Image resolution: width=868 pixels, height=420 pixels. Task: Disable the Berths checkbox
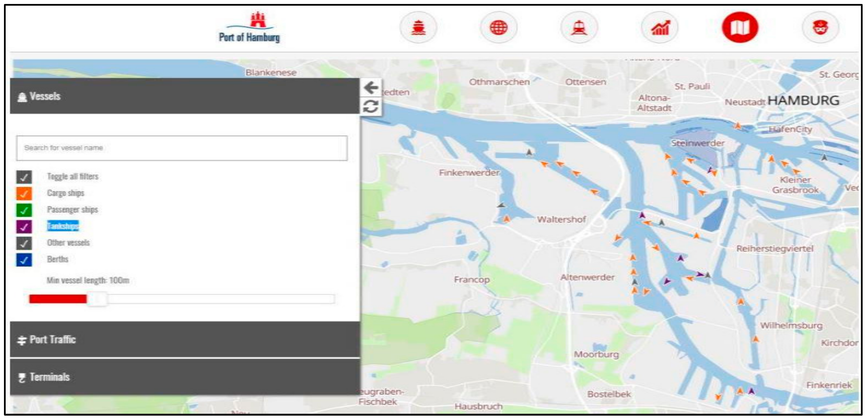[x=24, y=260]
